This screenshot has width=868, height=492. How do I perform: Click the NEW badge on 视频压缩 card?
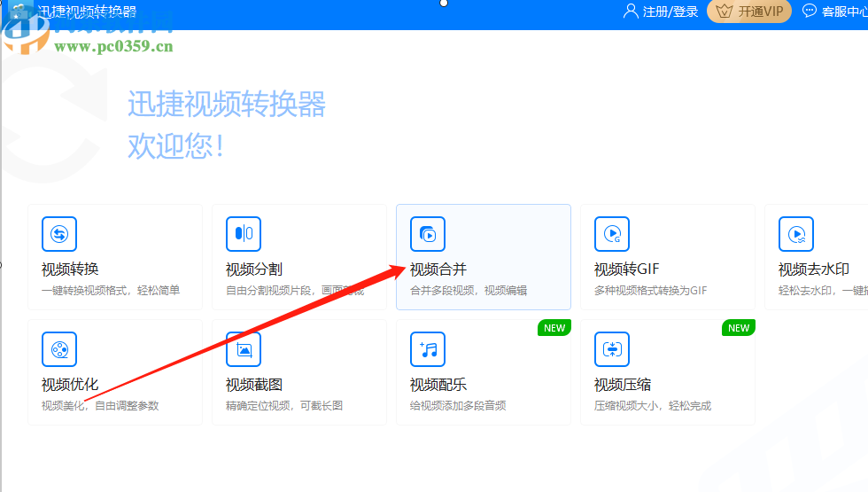pos(739,328)
